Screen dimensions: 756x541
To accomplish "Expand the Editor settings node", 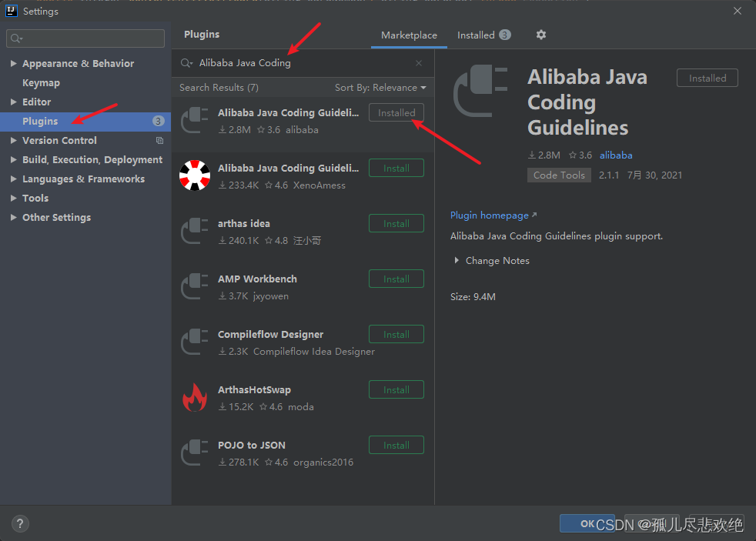I will (14, 102).
